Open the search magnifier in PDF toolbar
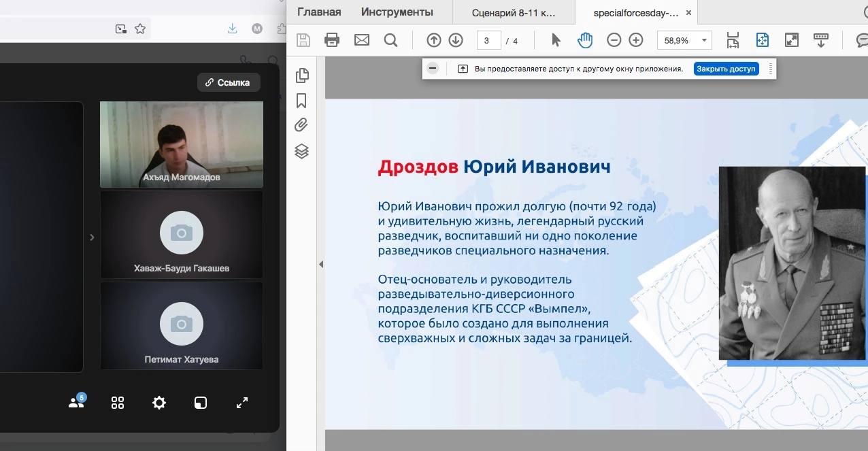 pyautogui.click(x=390, y=40)
